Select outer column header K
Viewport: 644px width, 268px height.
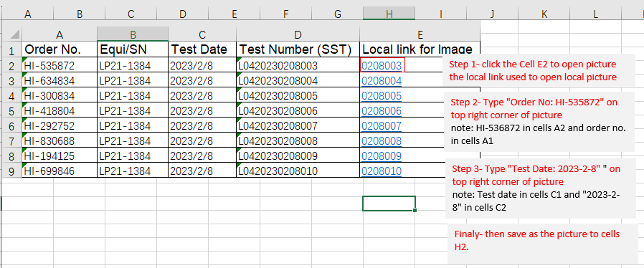(544, 14)
